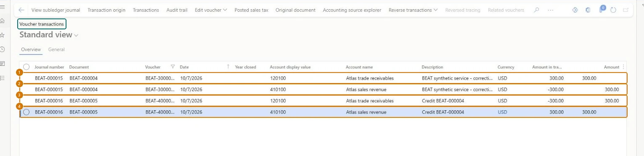
Task: Click the Account name column header
Action: click(x=359, y=67)
